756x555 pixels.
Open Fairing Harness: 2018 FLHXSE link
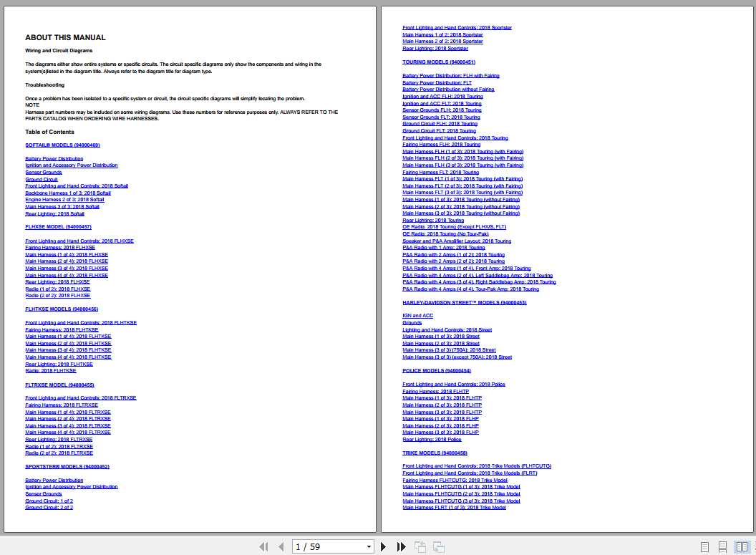(x=60, y=248)
